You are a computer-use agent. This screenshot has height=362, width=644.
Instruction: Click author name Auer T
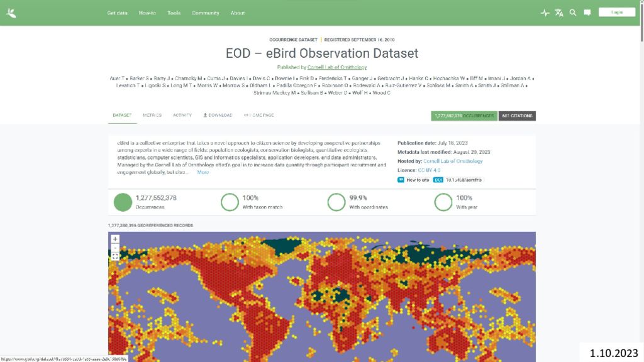(117, 79)
